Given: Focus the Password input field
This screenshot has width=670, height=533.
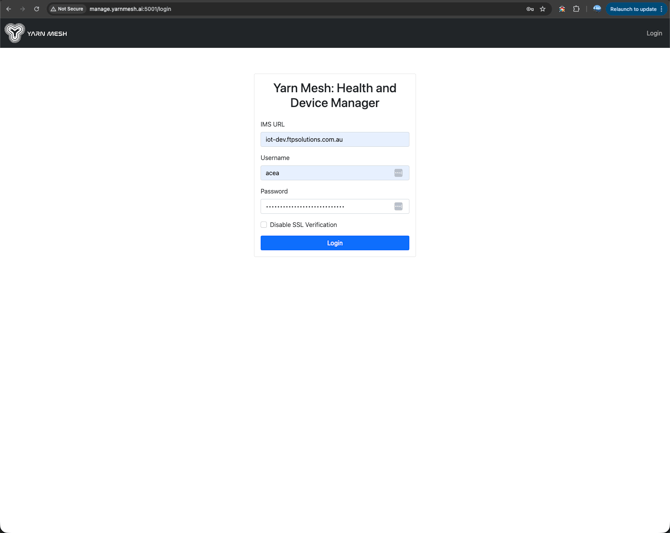Looking at the screenshot, I should (335, 206).
